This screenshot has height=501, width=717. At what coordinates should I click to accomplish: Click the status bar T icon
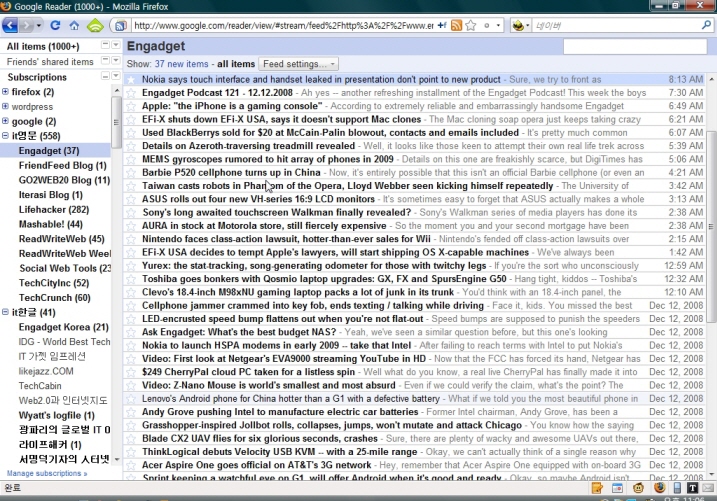[692, 488]
